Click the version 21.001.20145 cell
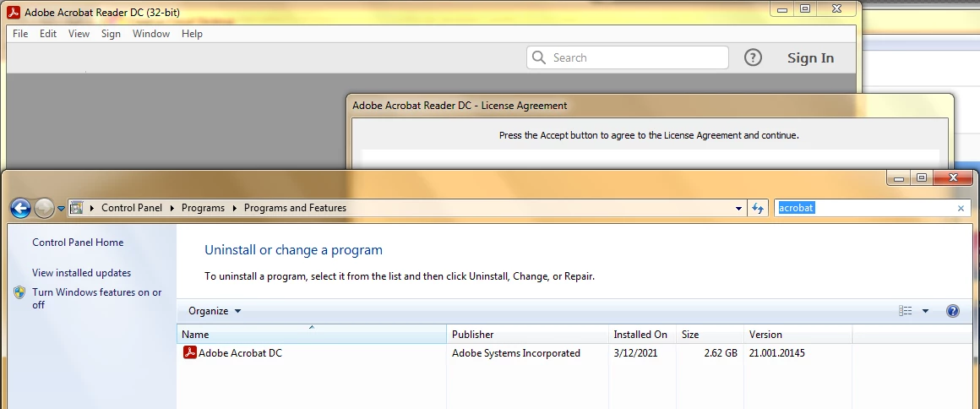 [777, 353]
